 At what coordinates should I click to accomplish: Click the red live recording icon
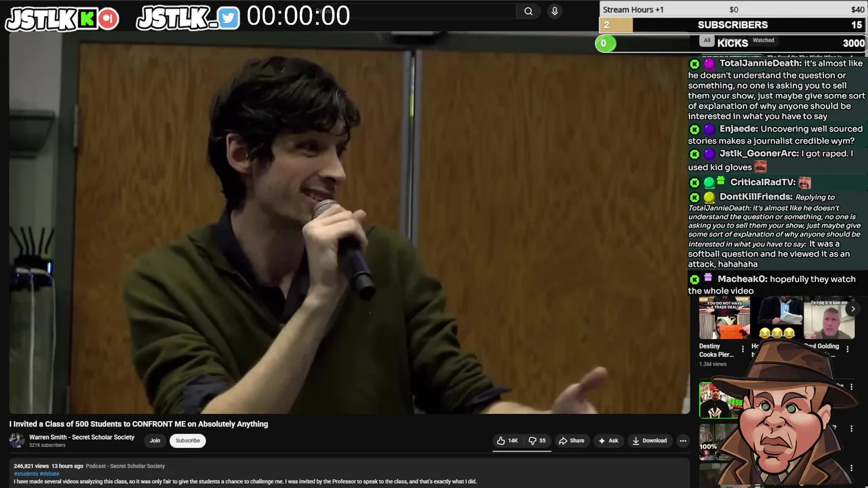click(x=108, y=19)
